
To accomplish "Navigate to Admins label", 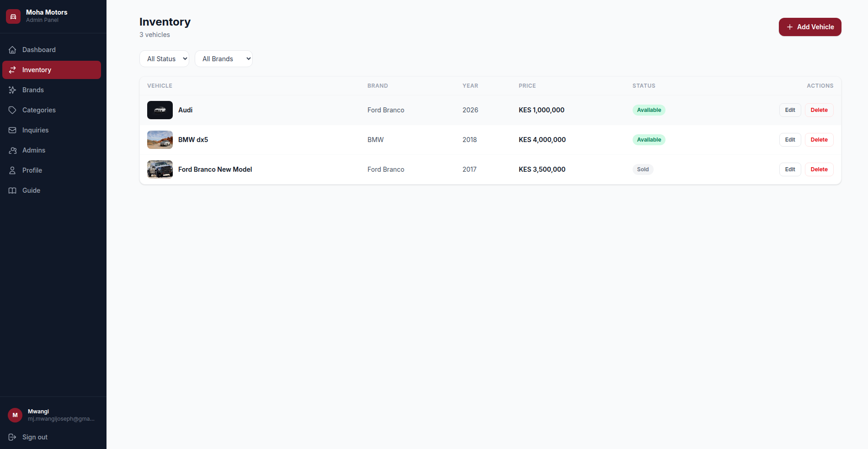I will click(34, 150).
